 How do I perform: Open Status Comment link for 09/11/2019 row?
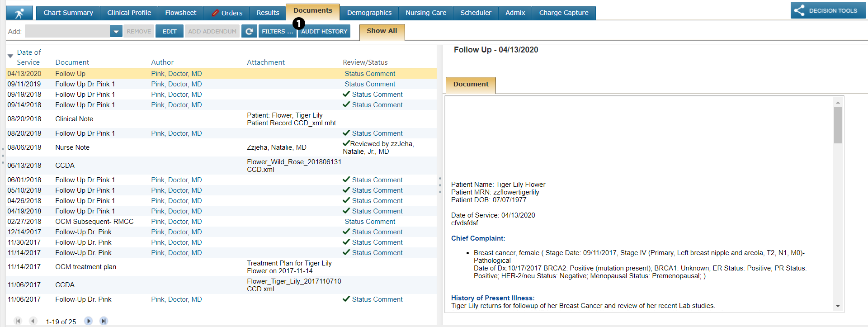pyautogui.click(x=369, y=84)
